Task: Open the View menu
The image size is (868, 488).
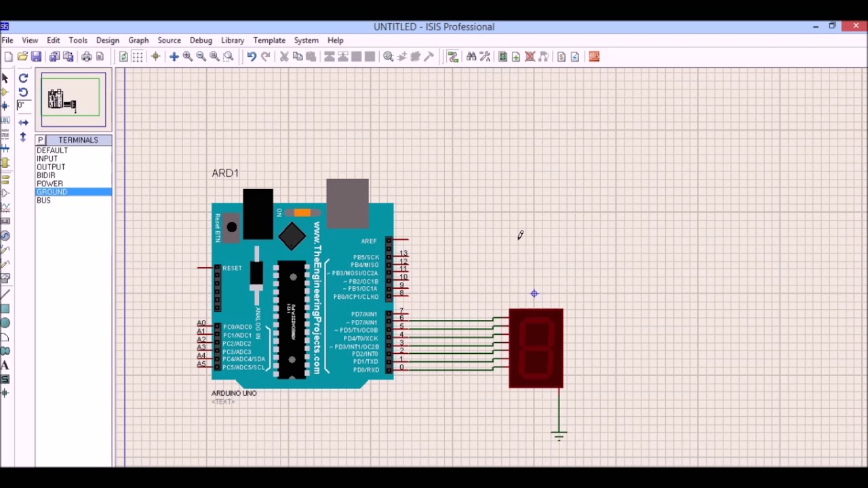Action: click(x=30, y=41)
